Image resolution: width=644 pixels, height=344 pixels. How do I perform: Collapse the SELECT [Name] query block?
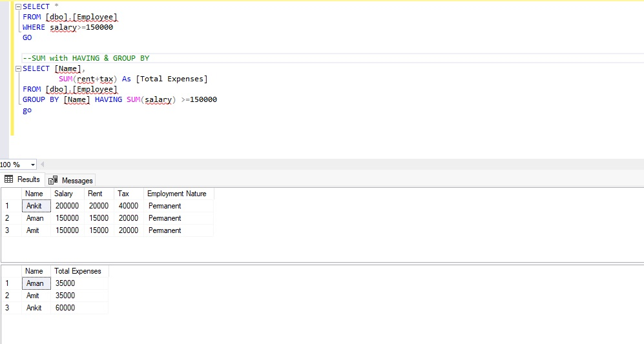(18, 69)
